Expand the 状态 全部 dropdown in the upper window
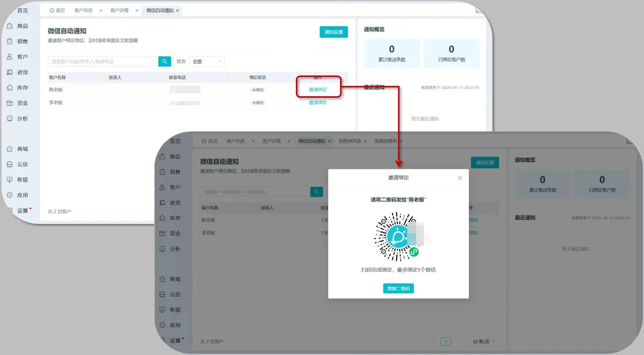 (207, 62)
